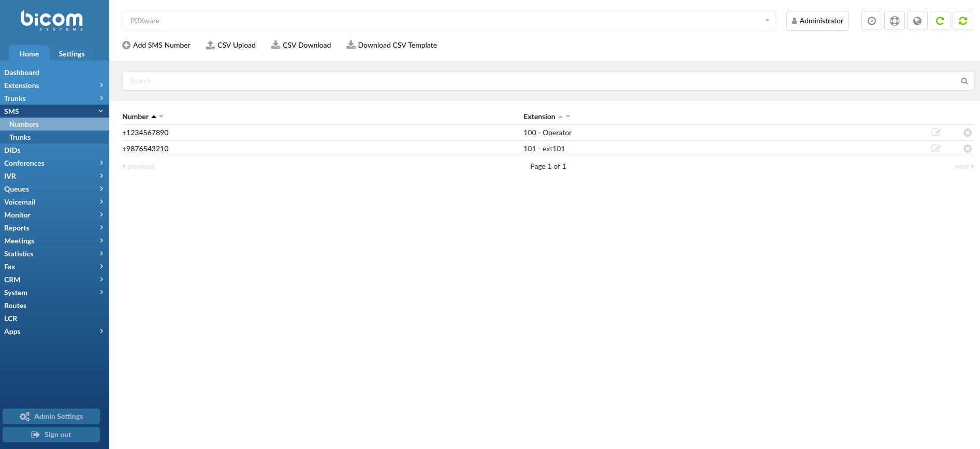The height and width of the screenshot is (449, 980).
Task: Collapse the SMS sidebar section
Action: pyautogui.click(x=54, y=111)
